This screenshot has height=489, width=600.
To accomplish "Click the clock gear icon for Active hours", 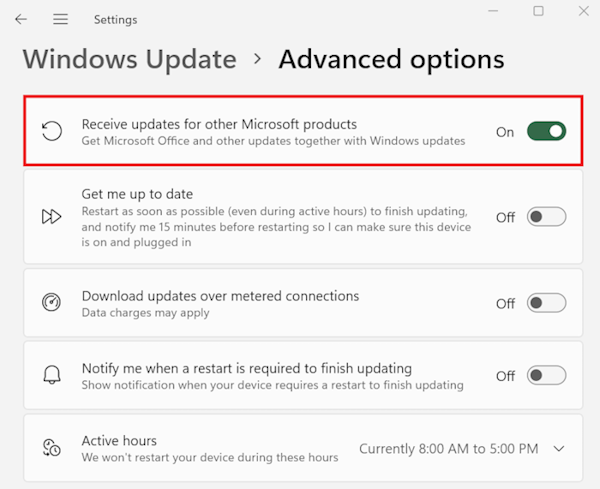I will (51, 448).
